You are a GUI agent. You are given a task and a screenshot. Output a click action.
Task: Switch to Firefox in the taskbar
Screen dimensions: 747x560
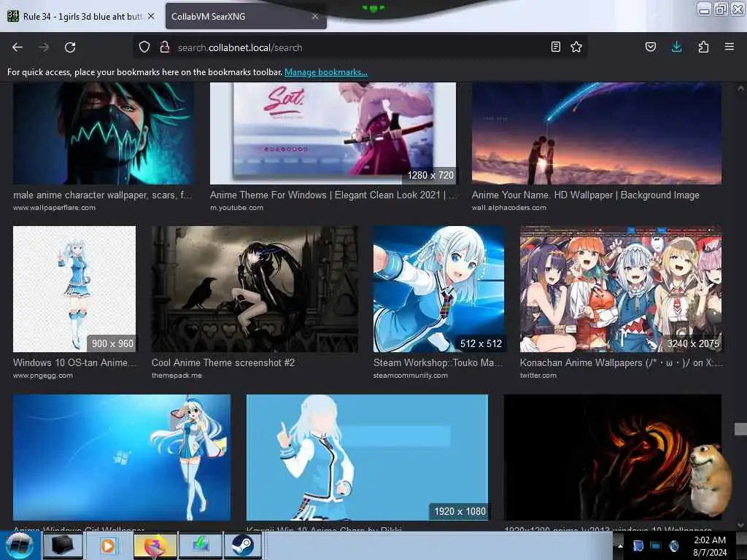point(155,545)
